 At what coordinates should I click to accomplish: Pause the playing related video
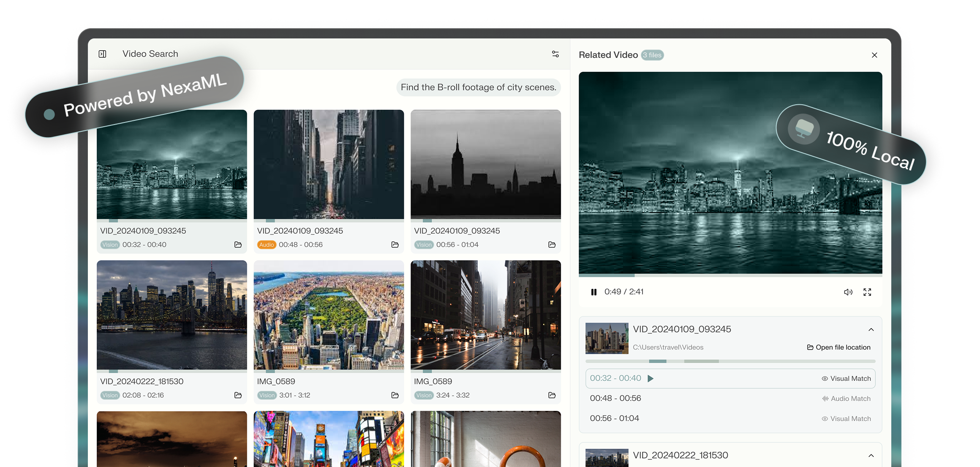593,292
